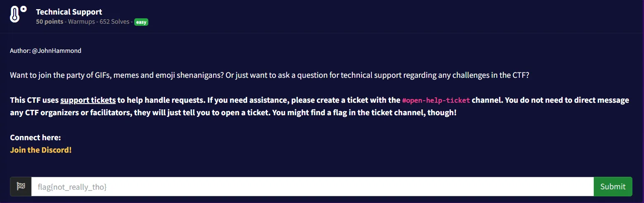644x203 pixels.
Task: Follow the Join the Discord! link
Action: 41,150
